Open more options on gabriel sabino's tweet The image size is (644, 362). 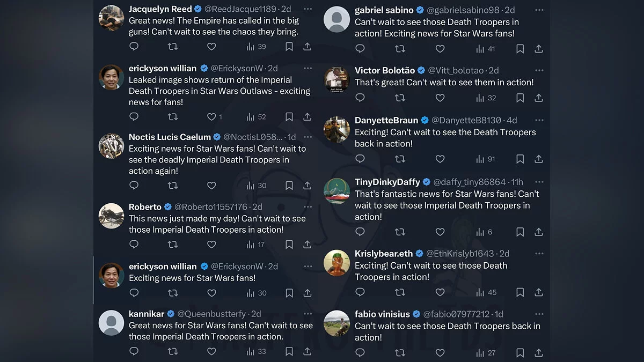(539, 10)
